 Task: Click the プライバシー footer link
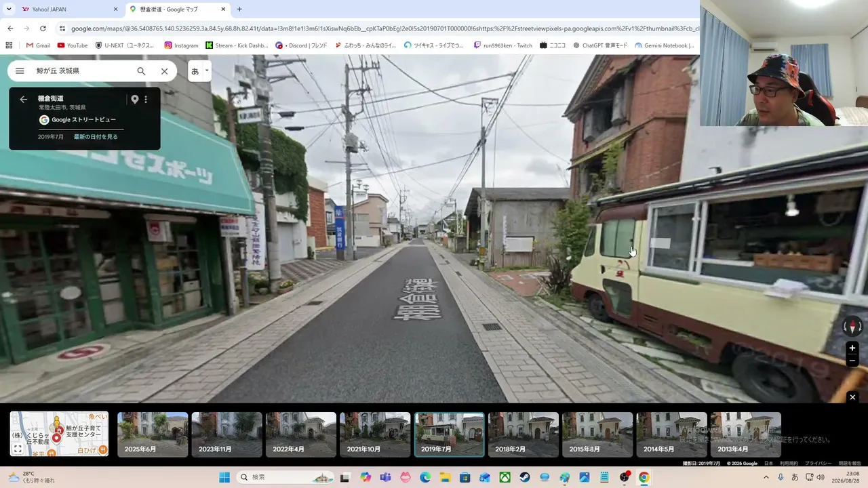coord(818,464)
